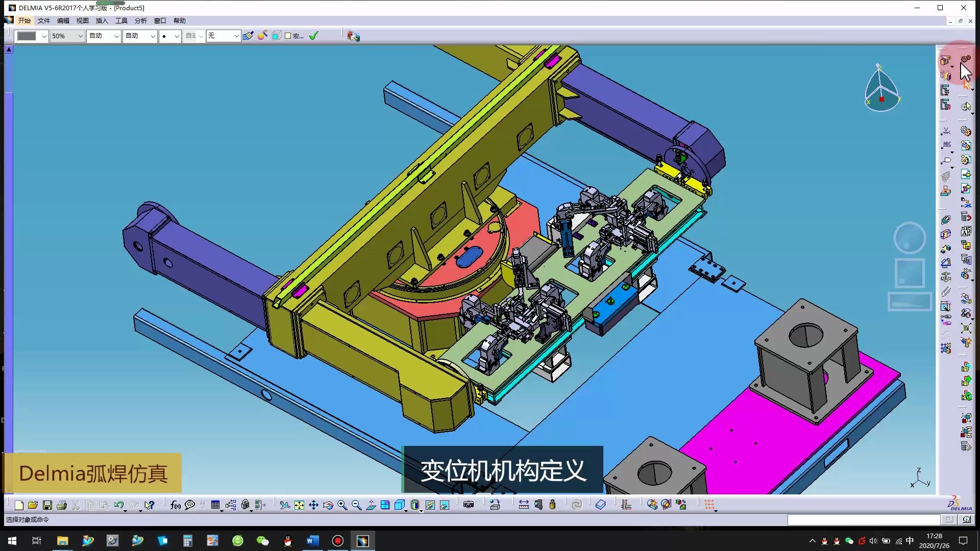Image resolution: width=980 pixels, height=551 pixels.
Task: Click the Fly mode airplane icon
Action: 285,505
